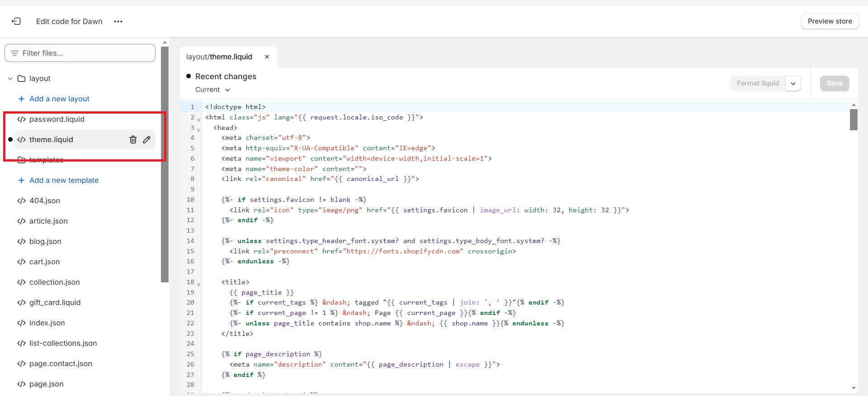Click the Filter files search field
The height and width of the screenshot is (396, 868).
click(x=80, y=53)
